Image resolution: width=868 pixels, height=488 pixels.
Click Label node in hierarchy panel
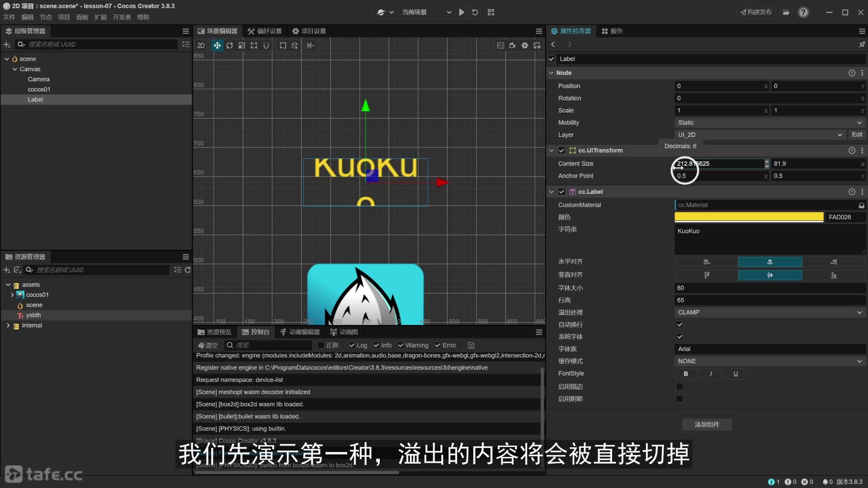click(35, 99)
